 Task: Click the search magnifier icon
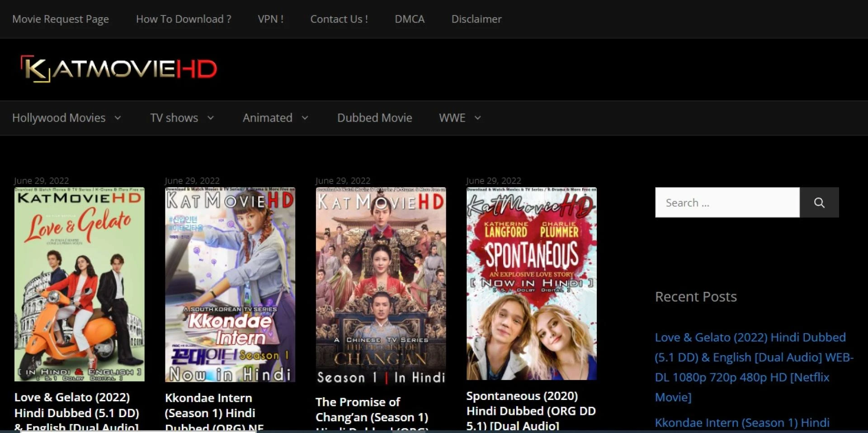coord(819,202)
